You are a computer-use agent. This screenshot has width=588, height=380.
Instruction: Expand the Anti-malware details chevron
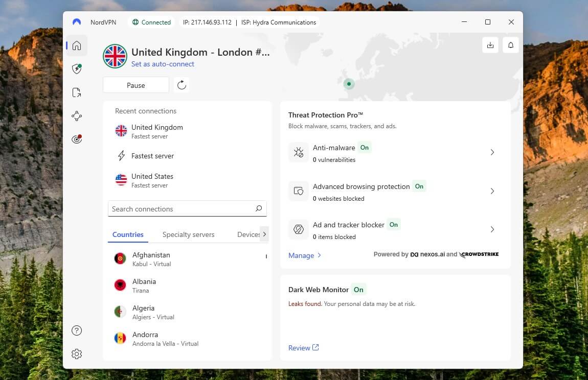click(x=492, y=152)
